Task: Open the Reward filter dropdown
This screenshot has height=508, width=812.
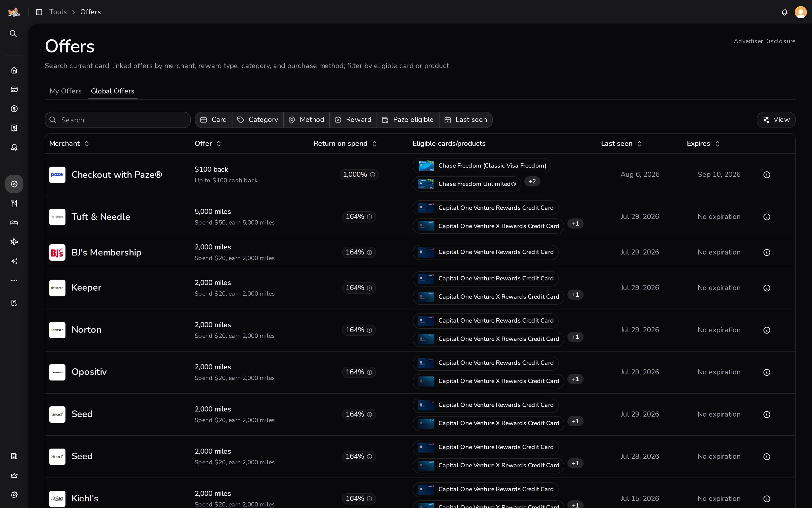Action: pos(353,120)
